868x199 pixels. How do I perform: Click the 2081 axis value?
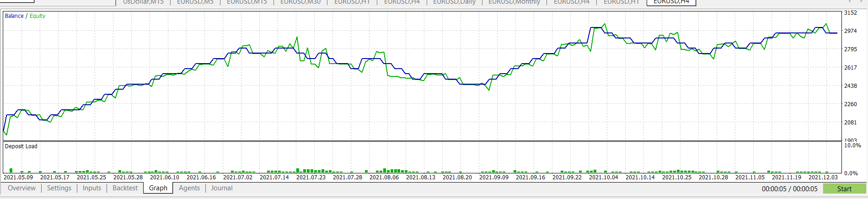click(850, 123)
